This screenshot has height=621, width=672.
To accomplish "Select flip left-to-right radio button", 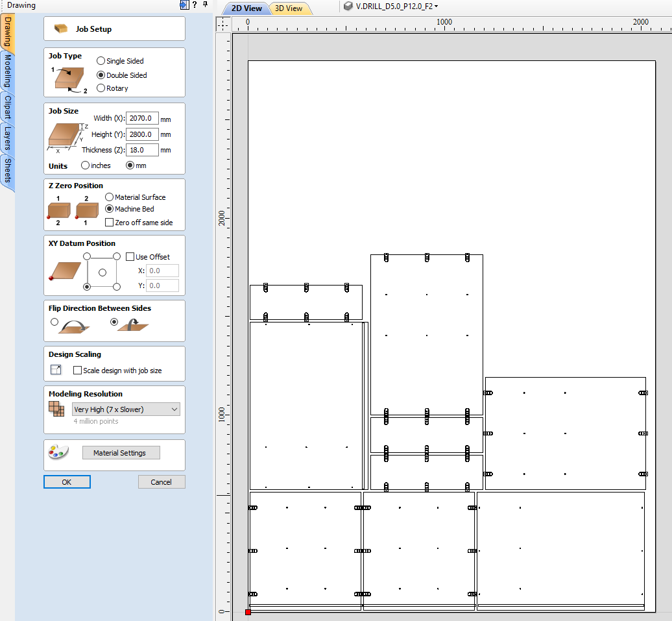I will (x=54, y=322).
